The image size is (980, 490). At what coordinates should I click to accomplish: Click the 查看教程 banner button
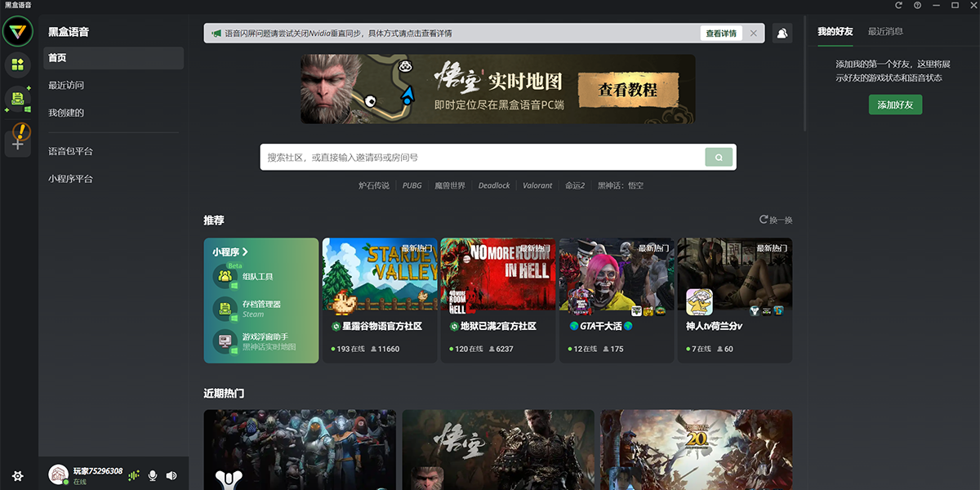coord(627,90)
